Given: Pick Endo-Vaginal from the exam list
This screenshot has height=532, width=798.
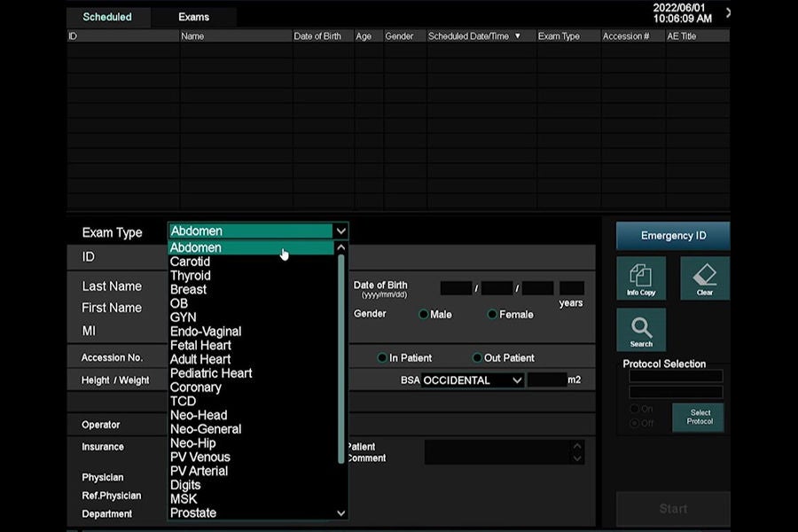Looking at the screenshot, I should (206, 332).
